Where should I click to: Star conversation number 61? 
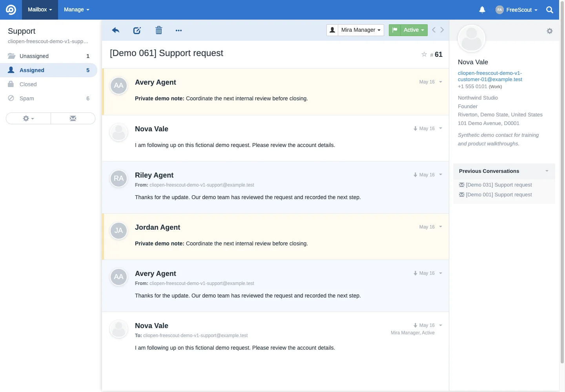pyautogui.click(x=424, y=54)
